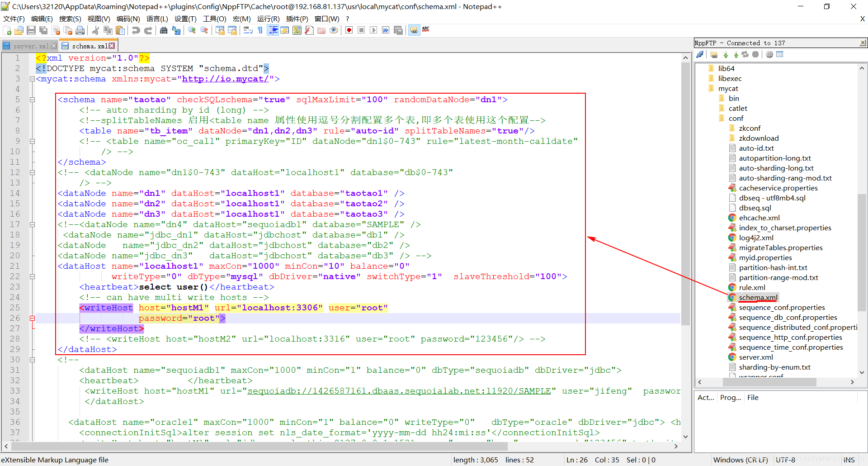The width and height of the screenshot is (868, 466).
Task: Click the Zoom Out magnifier icon
Action: coord(204,30)
